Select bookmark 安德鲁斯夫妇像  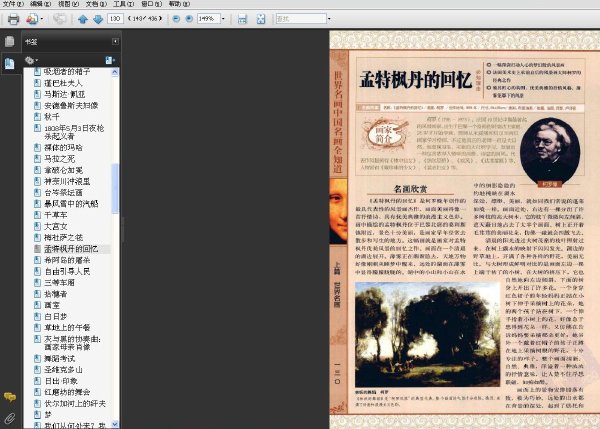(x=71, y=105)
